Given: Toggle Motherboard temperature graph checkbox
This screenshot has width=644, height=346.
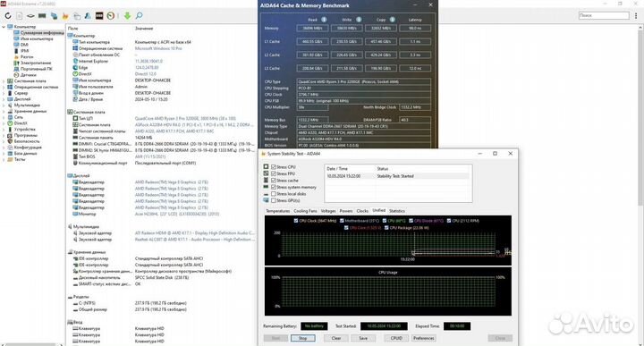Looking at the screenshot, I should pos(342,221).
